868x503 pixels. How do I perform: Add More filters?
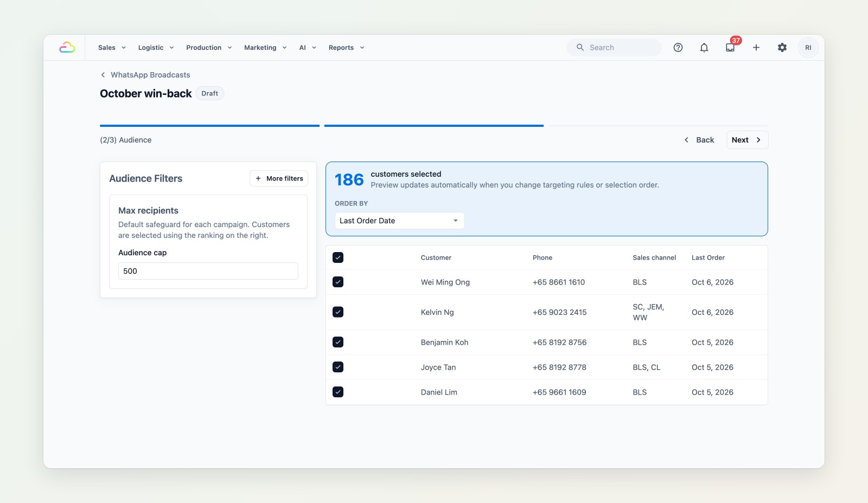279,178
